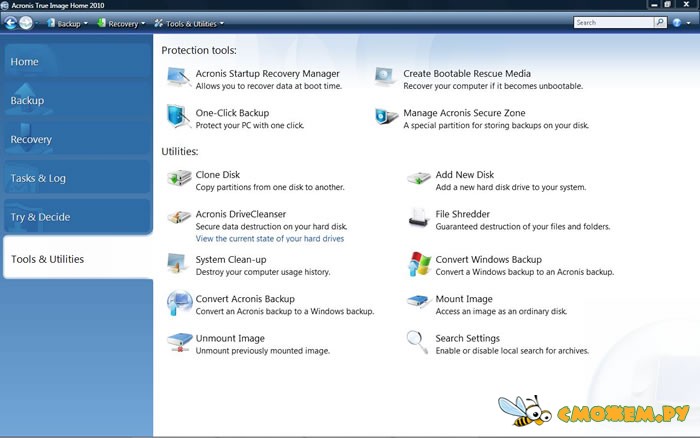Open the Tasks & Log sidebar tab
The height and width of the screenshot is (438, 700).
[x=78, y=178]
